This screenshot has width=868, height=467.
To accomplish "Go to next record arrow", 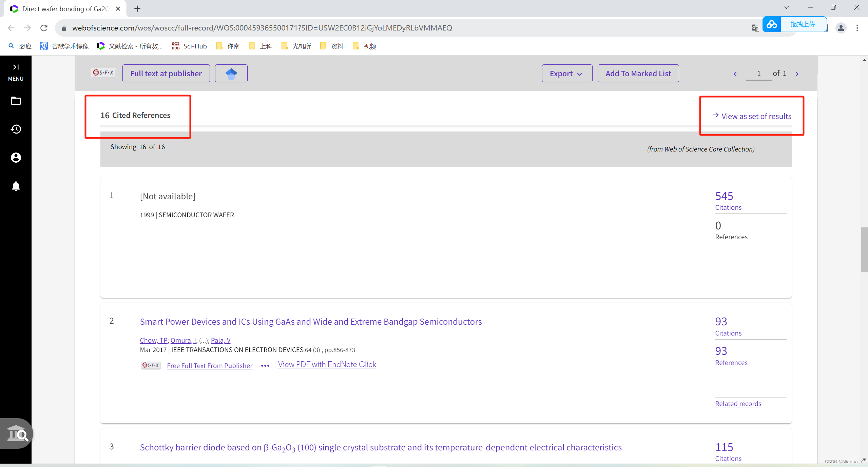I will [797, 74].
